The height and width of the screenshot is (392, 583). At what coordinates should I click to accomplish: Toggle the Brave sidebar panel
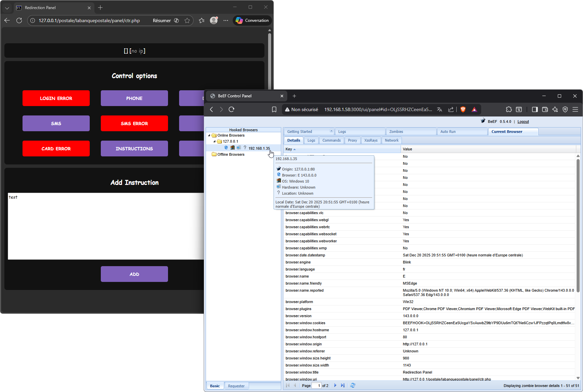pyautogui.click(x=535, y=109)
